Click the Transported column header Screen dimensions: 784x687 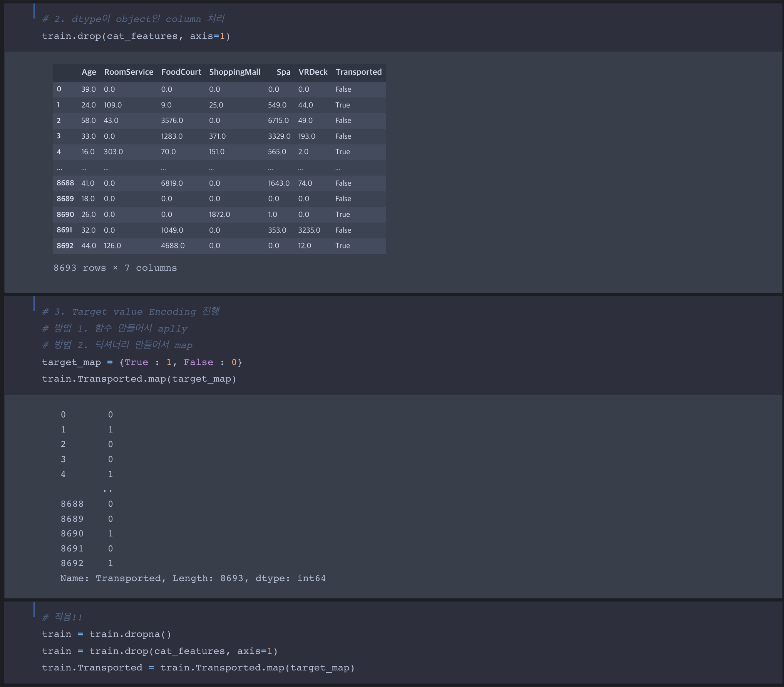[x=358, y=72]
